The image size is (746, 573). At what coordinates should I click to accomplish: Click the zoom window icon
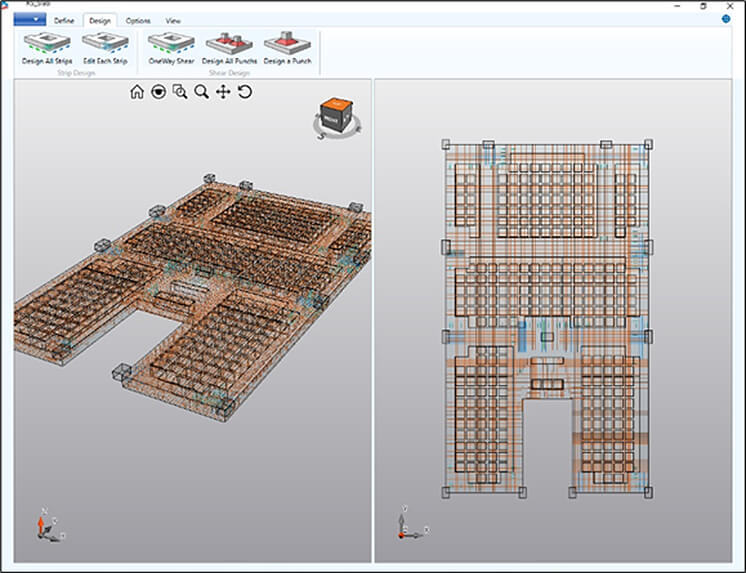point(180,92)
